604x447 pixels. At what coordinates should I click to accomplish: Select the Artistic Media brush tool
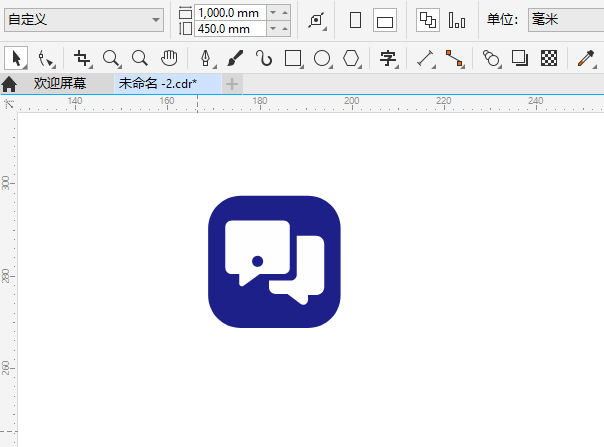[x=234, y=58]
